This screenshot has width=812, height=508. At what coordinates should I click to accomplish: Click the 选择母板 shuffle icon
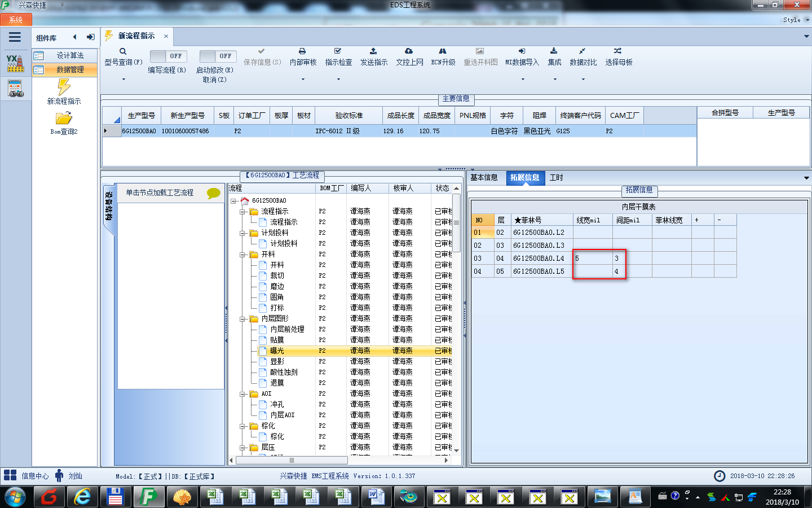click(618, 51)
